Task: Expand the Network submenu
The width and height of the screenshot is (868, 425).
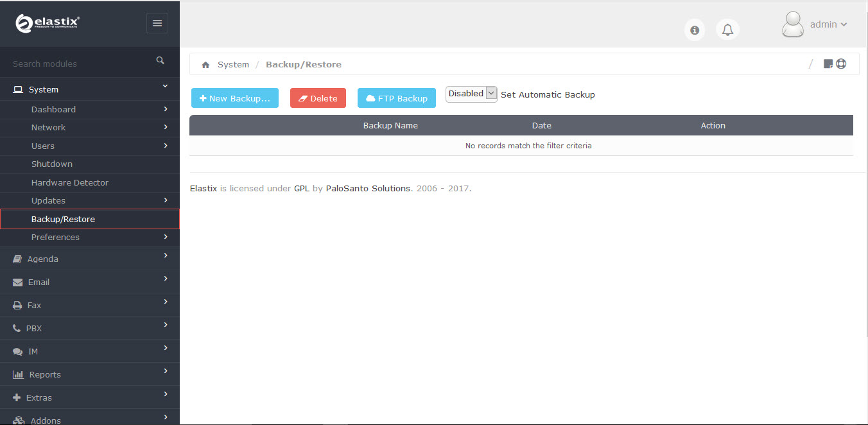Action: pos(90,127)
